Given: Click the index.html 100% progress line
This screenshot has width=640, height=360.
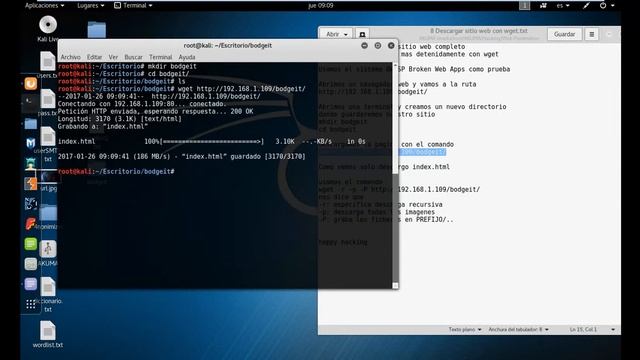Looking at the screenshot, I should tap(211, 142).
